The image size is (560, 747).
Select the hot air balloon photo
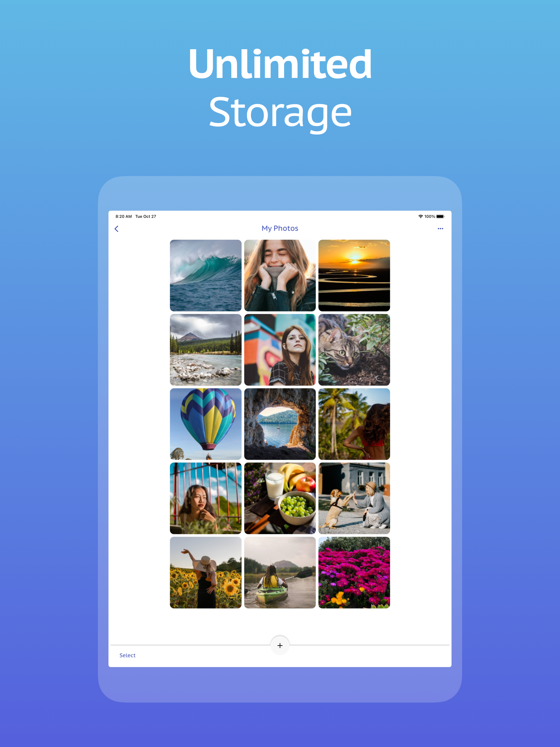[x=205, y=424]
